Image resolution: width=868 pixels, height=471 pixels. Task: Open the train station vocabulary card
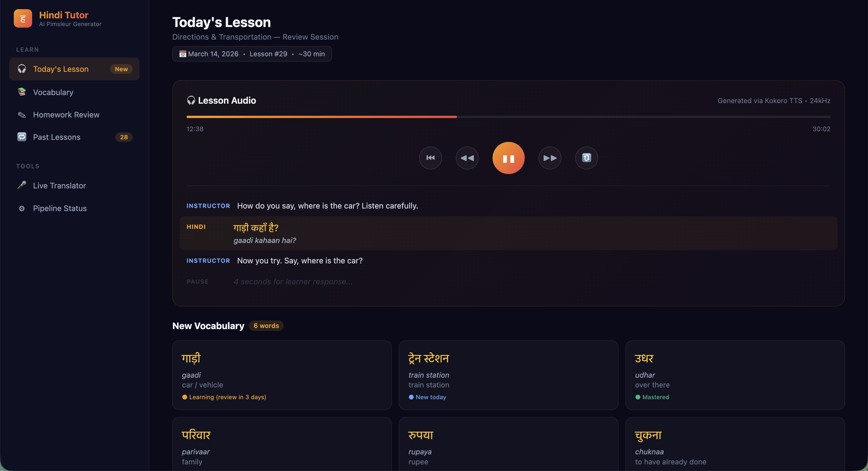(x=508, y=375)
